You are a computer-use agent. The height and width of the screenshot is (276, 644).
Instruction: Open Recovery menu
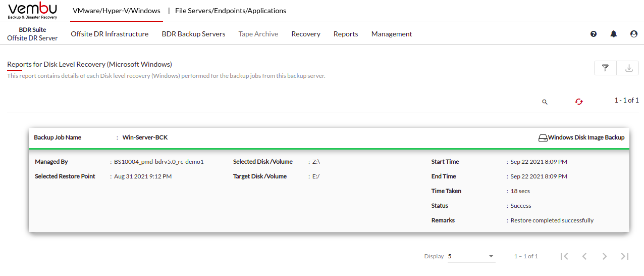click(306, 34)
